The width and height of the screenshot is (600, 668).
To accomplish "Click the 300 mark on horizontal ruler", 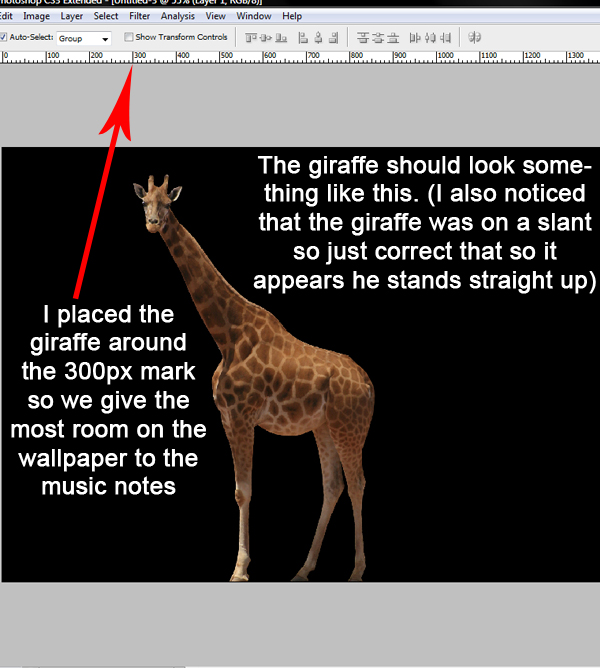I will point(139,56).
